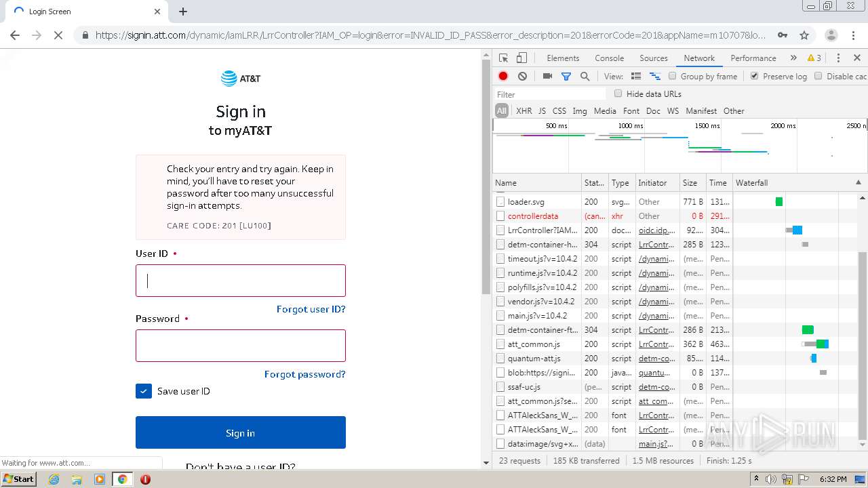Toggle the overview view icon
The width and height of the screenshot is (868, 488).
pyautogui.click(x=655, y=77)
